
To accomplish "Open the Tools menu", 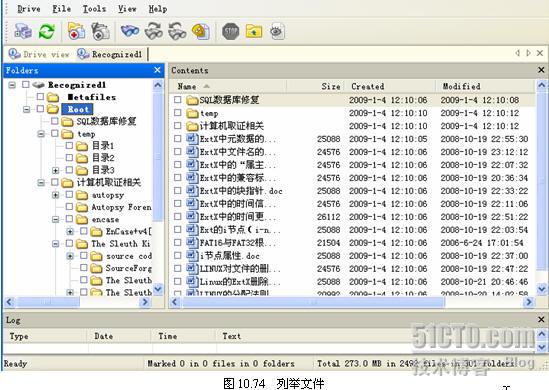I will (x=94, y=9).
